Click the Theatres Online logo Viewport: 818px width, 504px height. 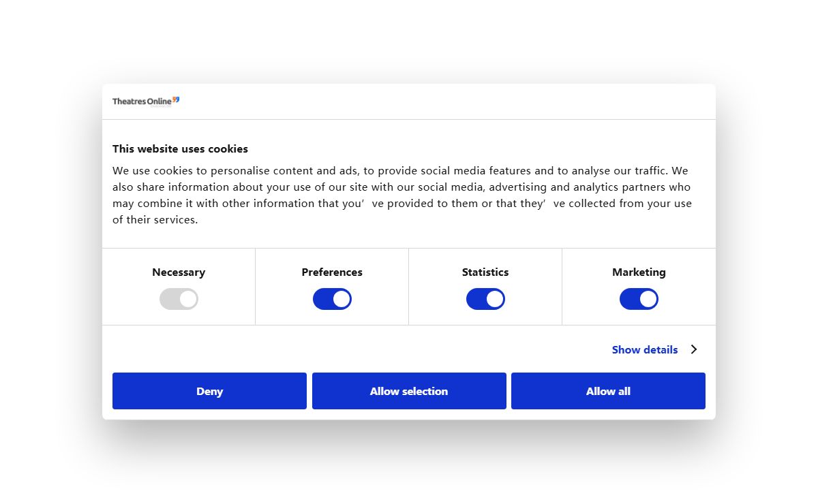tap(146, 101)
